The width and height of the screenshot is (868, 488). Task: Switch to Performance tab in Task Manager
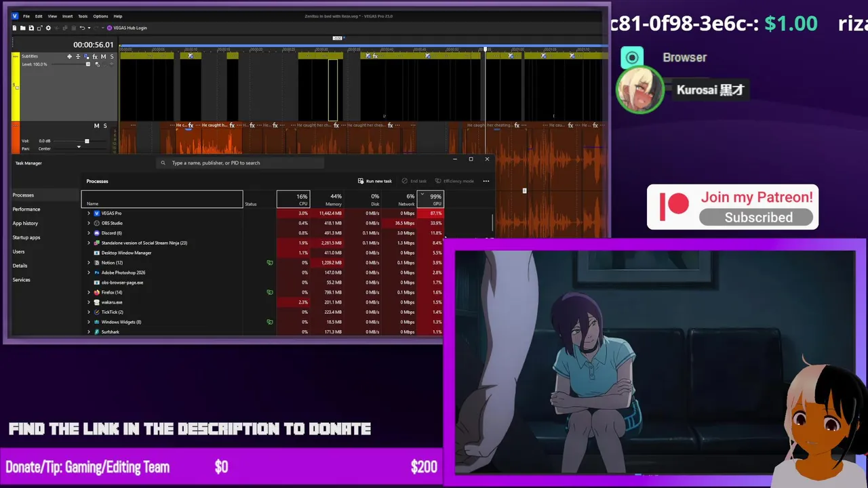26,209
